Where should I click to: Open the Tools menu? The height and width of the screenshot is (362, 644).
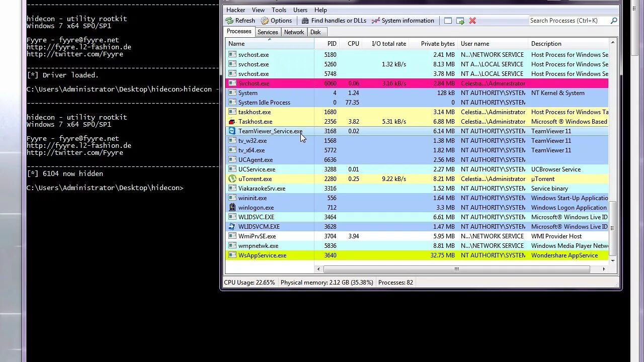[279, 10]
